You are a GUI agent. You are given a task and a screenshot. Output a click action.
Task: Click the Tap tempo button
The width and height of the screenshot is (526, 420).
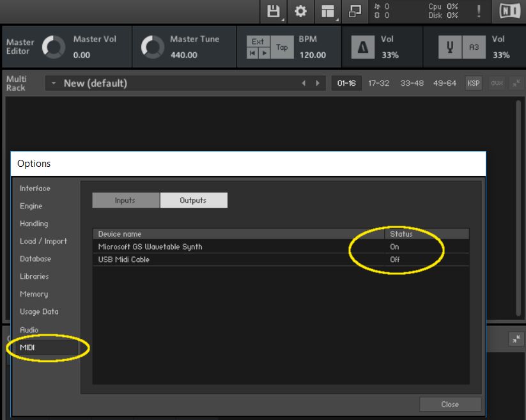(282, 47)
